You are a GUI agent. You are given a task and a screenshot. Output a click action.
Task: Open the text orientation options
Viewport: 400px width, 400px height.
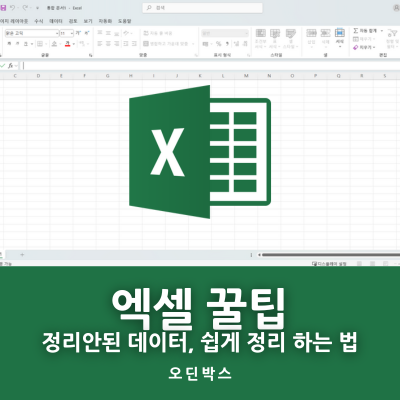point(127,33)
